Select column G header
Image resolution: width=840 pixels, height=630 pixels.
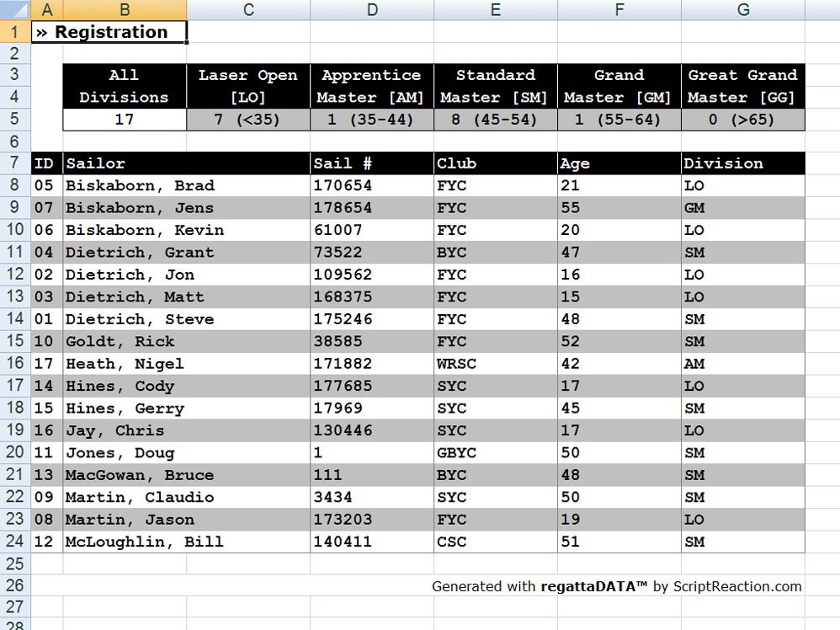[x=743, y=9]
